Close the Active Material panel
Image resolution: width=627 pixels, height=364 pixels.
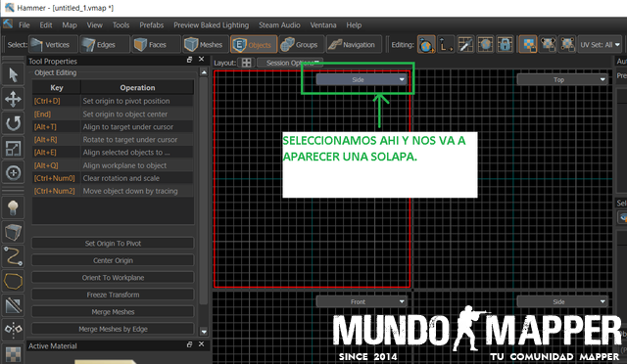point(202,344)
